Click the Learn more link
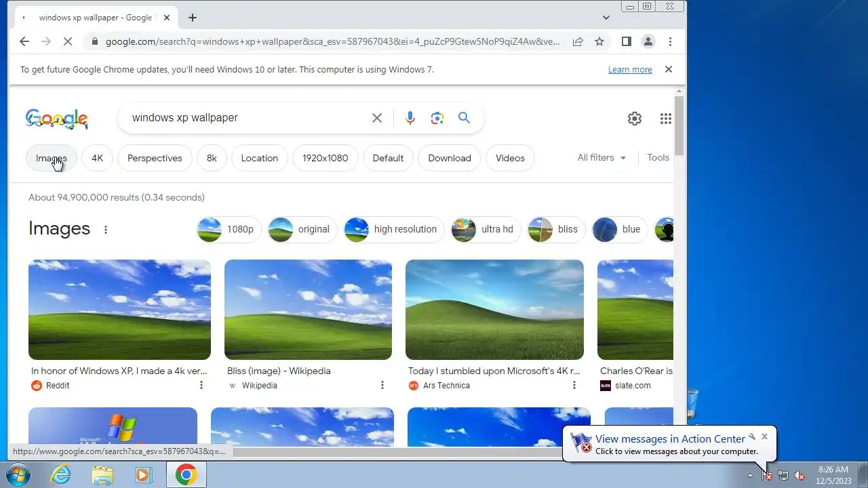The height and width of the screenshot is (488, 868). [630, 69]
